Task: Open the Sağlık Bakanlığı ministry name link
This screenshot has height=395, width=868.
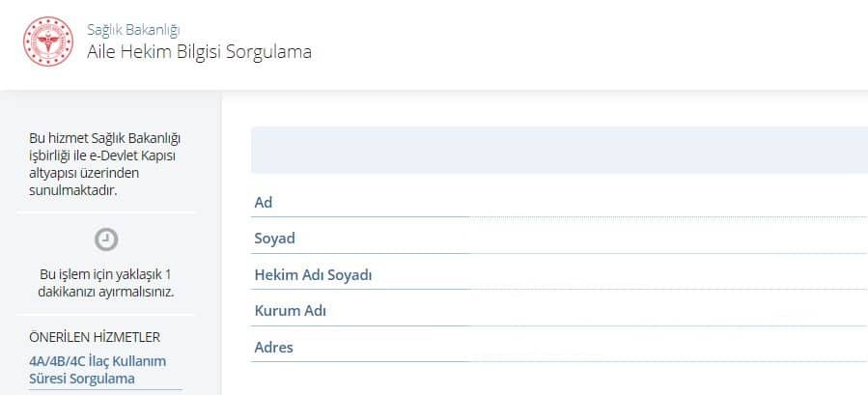Action: 133,30
